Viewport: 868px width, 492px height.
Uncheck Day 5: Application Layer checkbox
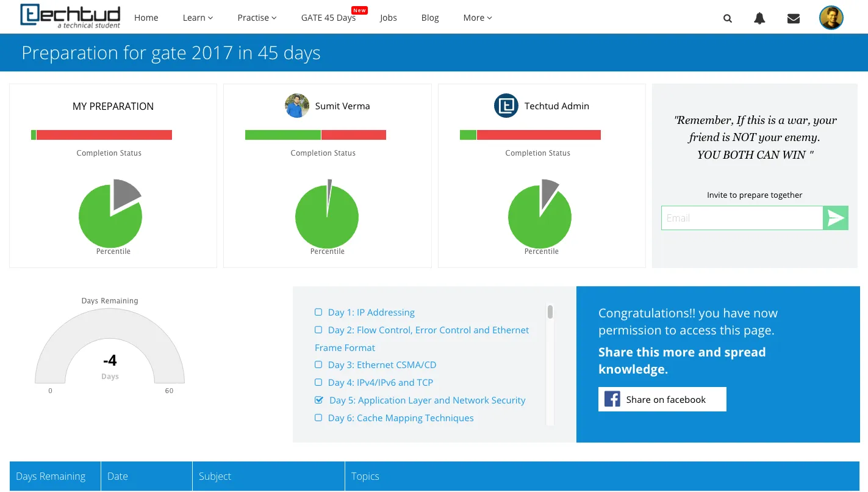pos(319,400)
